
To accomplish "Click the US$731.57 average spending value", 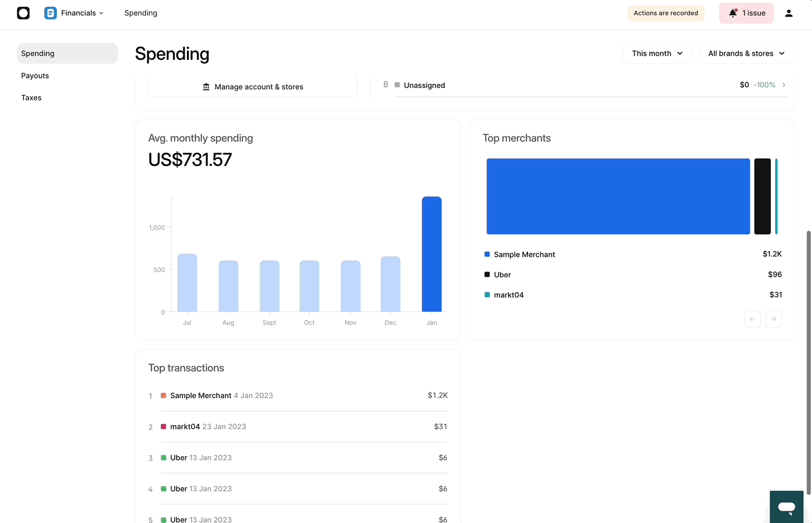I will (x=190, y=159).
